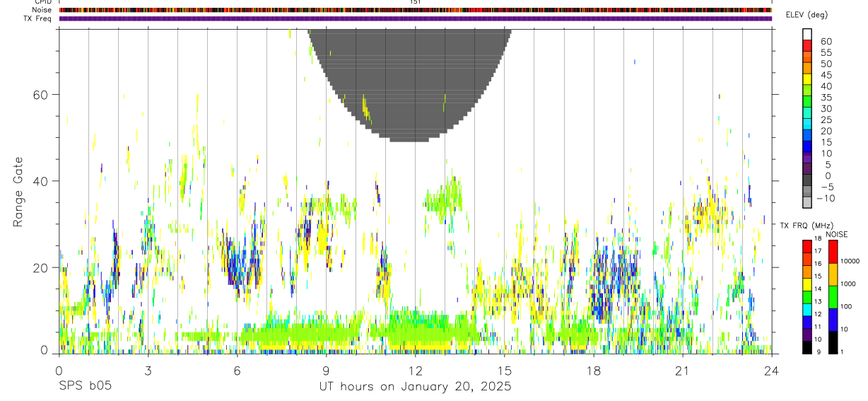The image size is (868, 401).
Task: Click the 'UT hours on January 20, 2025' axis title
Action: pyautogui.click(x=415, y=387)
